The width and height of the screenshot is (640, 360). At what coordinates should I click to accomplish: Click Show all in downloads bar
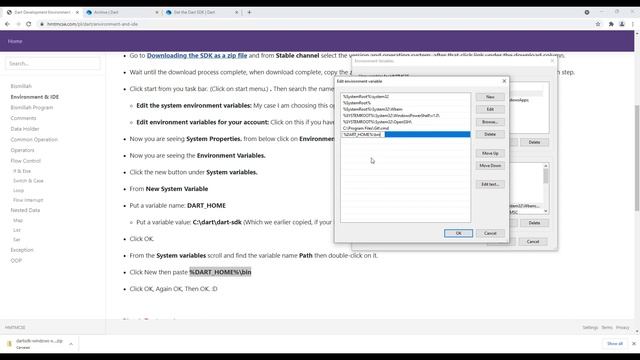point(615,344)
